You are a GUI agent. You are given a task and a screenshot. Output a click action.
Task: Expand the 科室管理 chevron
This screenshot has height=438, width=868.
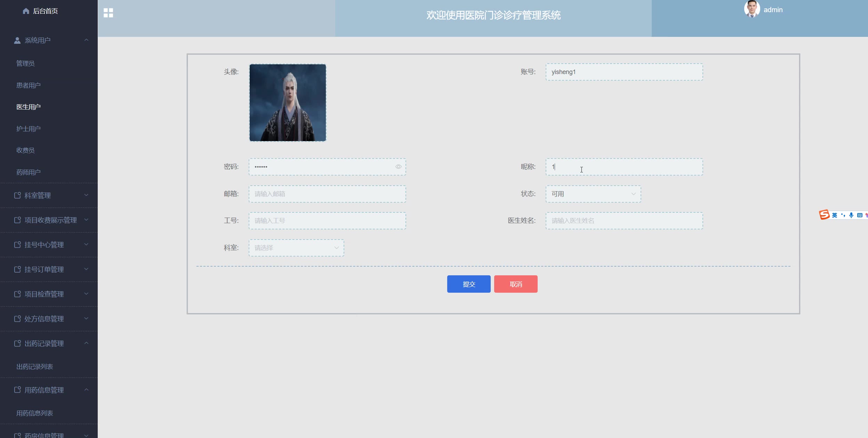click(x=86, y=195)
